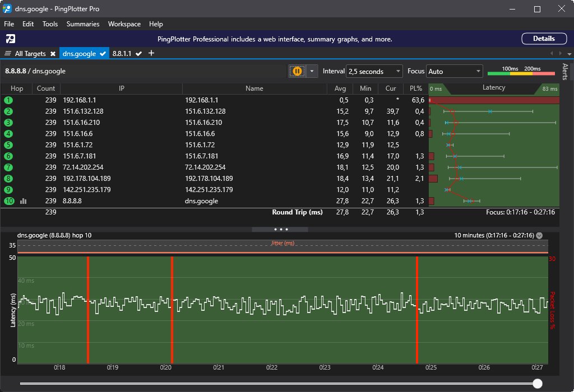Screen dimensions: 574x392
Task: Click the hop 3 green circle
Action: coord(8,123)
